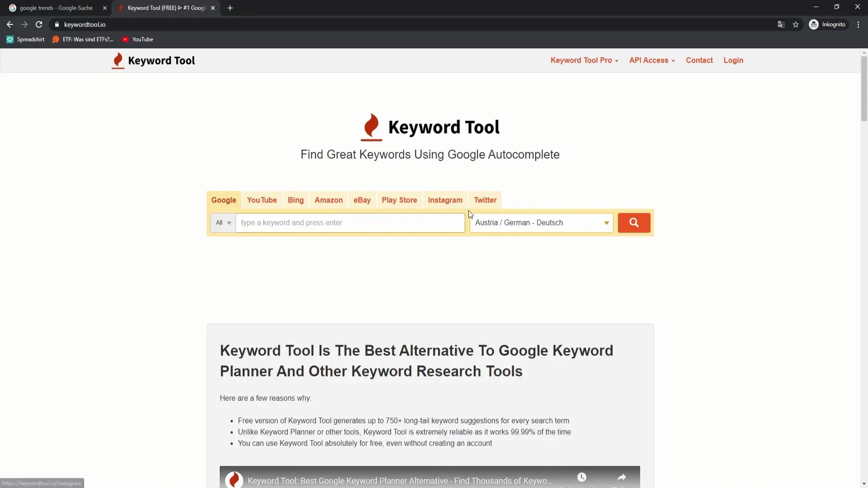Switch to the Instagram tab

pyautogui.click(x=445, y=200)
